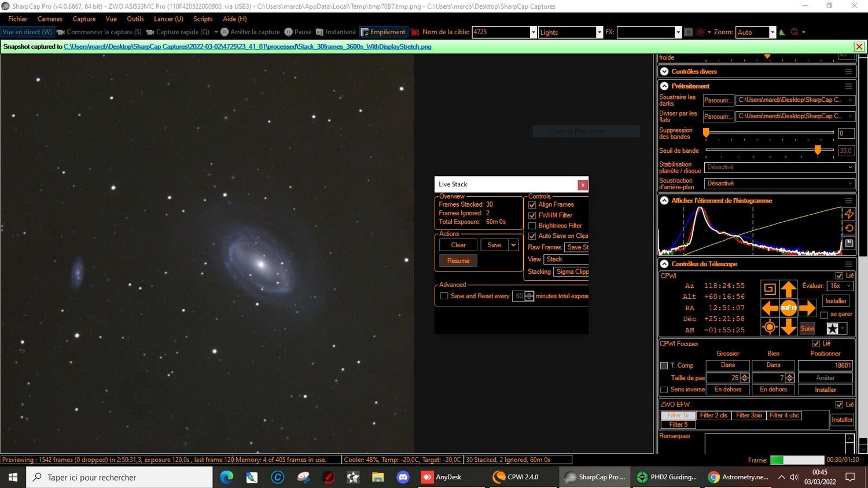Screen dimensions: 868x488
Task: Open the Outils menu
Action: point(135,19)
